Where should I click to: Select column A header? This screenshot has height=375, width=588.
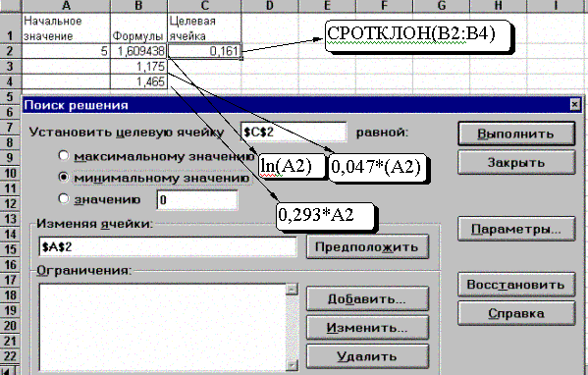[66, 6]
